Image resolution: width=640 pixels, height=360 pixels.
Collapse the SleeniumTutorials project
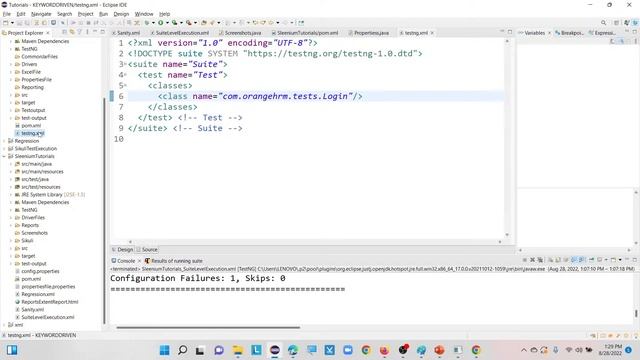tap(4, 156)
